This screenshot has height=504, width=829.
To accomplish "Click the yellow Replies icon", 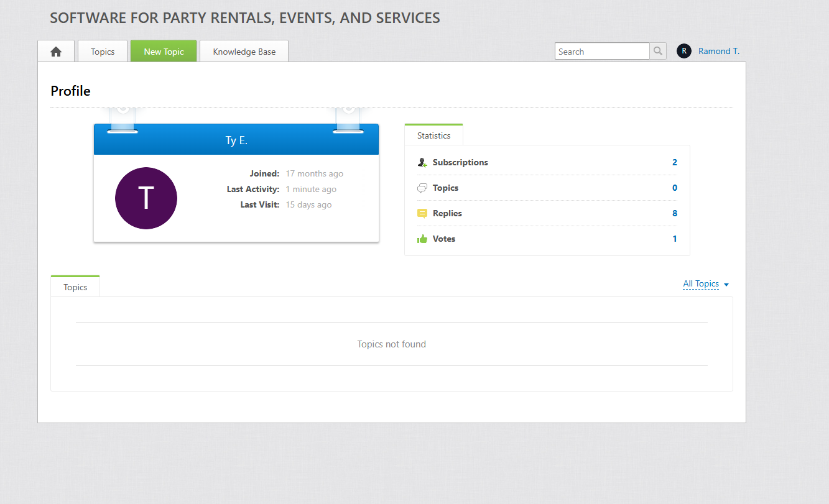I will coord(422,214).
